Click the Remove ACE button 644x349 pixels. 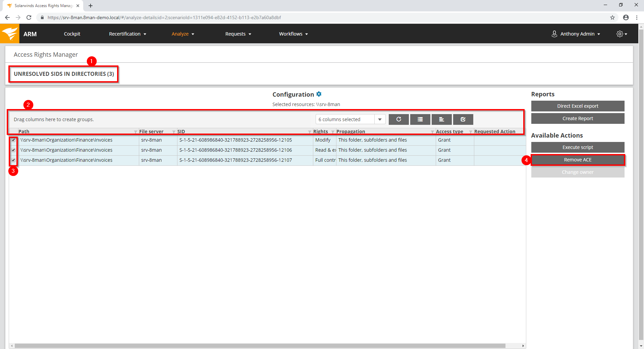(578, 160)
